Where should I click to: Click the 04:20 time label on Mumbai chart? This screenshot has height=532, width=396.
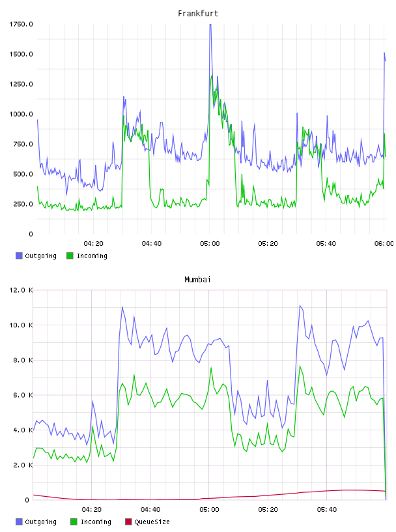tap(92, 510)
